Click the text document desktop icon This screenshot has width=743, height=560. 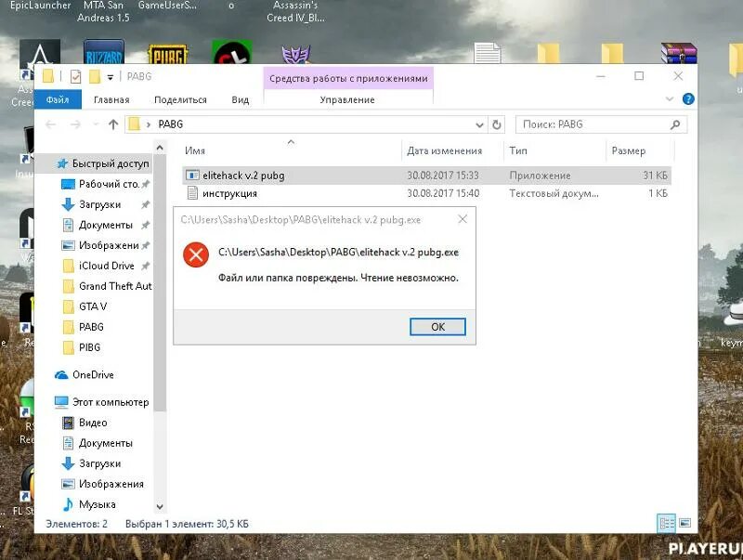click(x=487, y=53)
